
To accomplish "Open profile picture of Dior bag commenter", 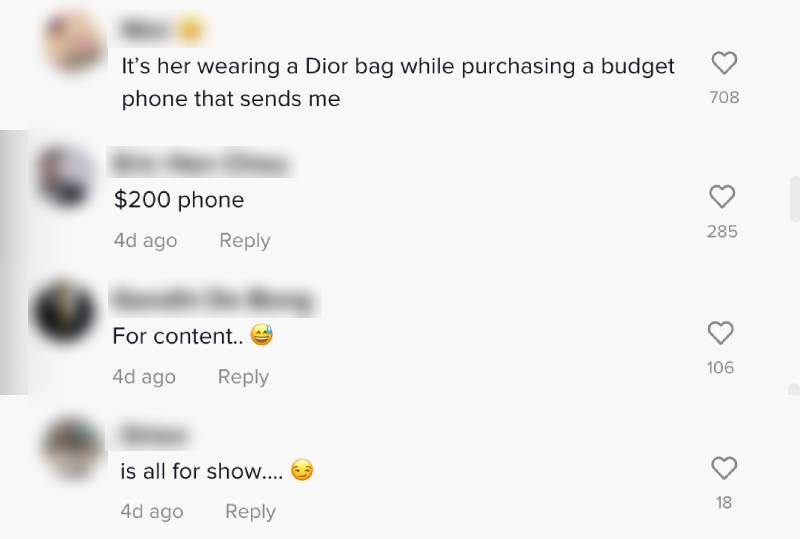I will (74, 41).
